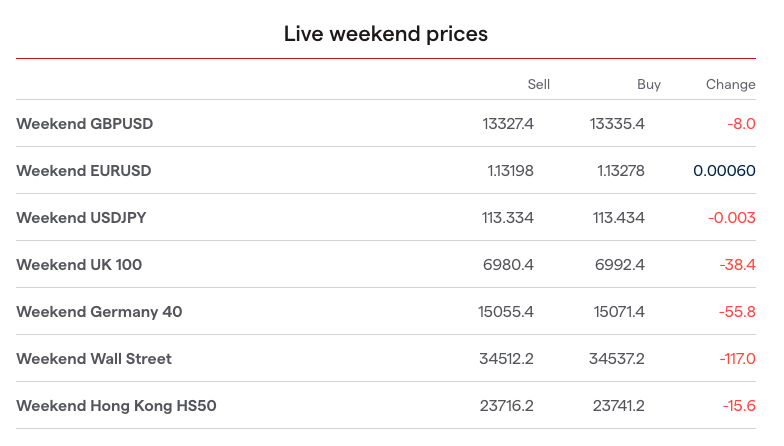Click the Buy column header
784x446 pixels.
tap(649, 85)
